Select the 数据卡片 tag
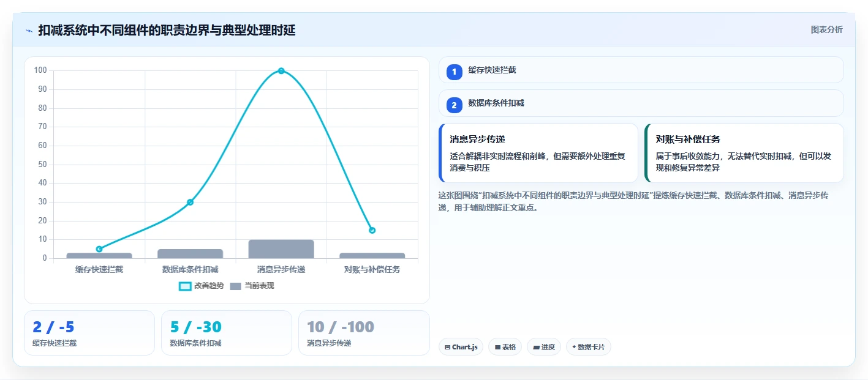The image size is (868, 380). pyautogui.click(x=588, y=347)
